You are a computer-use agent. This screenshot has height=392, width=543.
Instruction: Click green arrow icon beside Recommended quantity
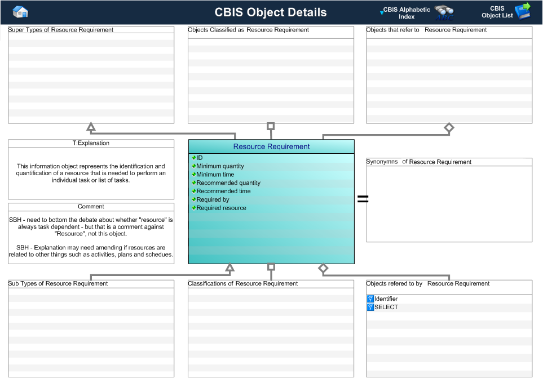point(193,182)
